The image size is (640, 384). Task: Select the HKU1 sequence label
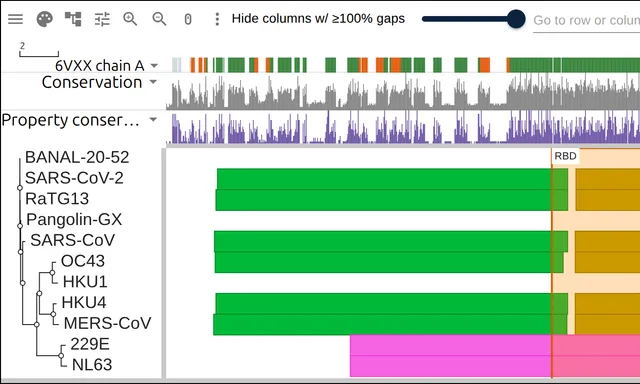[x=85, y=282]
